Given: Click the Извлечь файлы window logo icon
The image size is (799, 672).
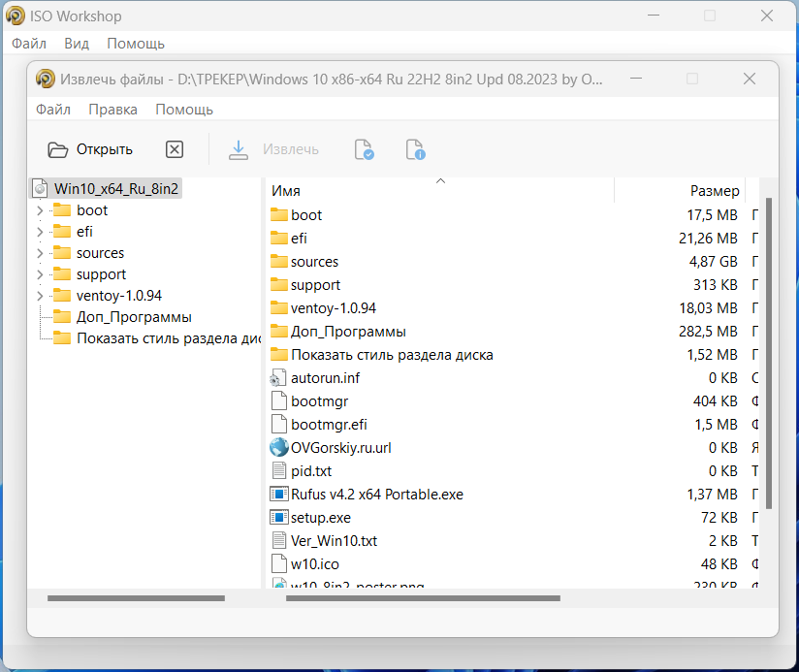Looking at the screenshot, I should coord(45,79).
